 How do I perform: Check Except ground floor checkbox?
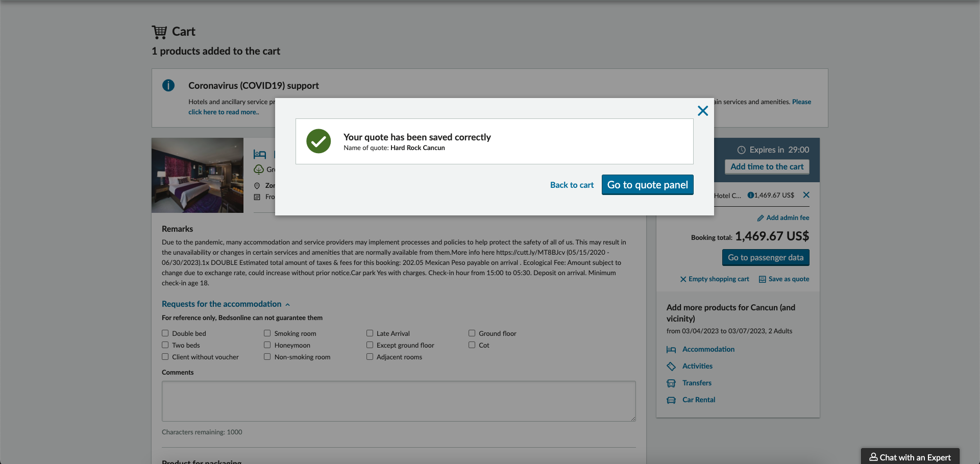tap(370, 345)
